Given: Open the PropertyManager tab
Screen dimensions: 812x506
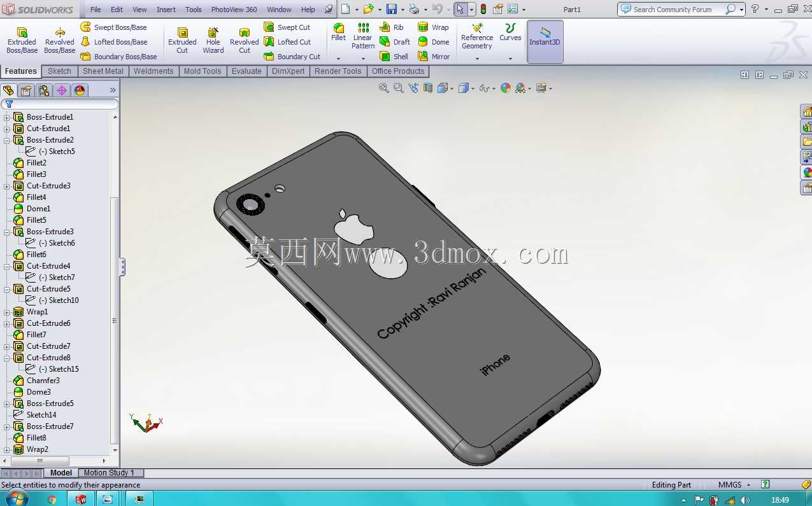Looking at the screenshot, I should [x=26, y=90].
